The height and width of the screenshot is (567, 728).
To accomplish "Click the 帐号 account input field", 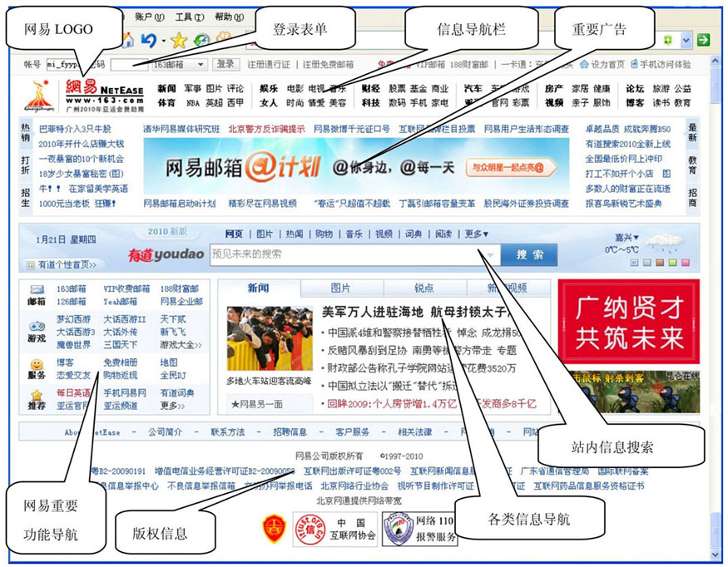I will pos(65,65).
